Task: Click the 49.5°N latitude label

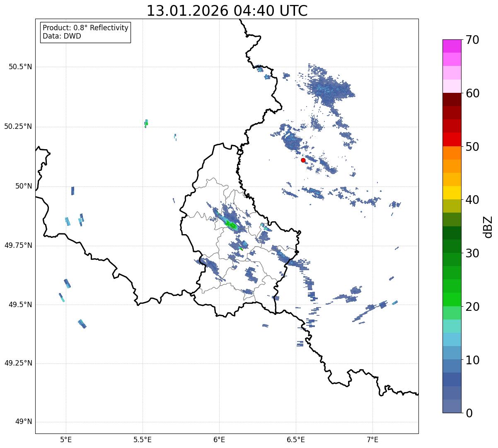Action: (20, 305)
